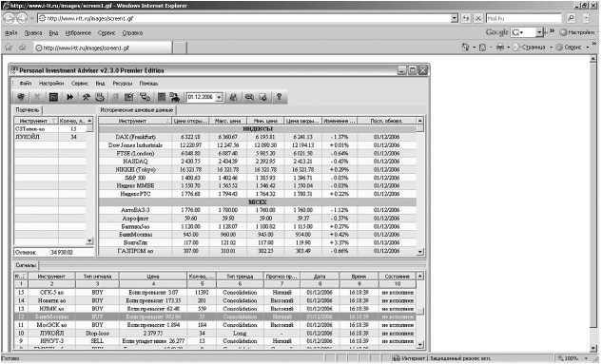This screenshot has height=364, width=602.
Task: Select the ЛУКОЙЛ Stop-loss signal row
Action: tap(215, 334)
